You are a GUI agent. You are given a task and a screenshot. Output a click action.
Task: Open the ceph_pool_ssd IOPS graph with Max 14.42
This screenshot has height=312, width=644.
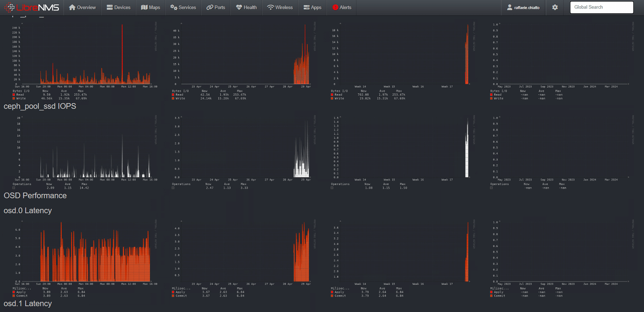84,152
